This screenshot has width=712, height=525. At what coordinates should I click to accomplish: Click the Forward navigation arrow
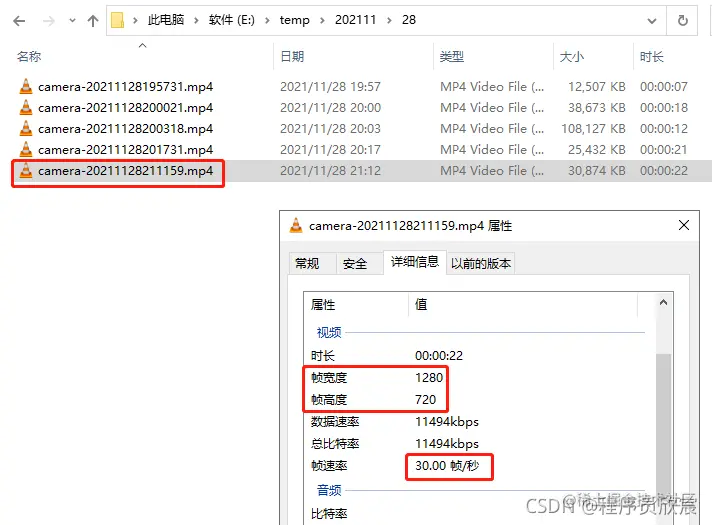[49, 20]
